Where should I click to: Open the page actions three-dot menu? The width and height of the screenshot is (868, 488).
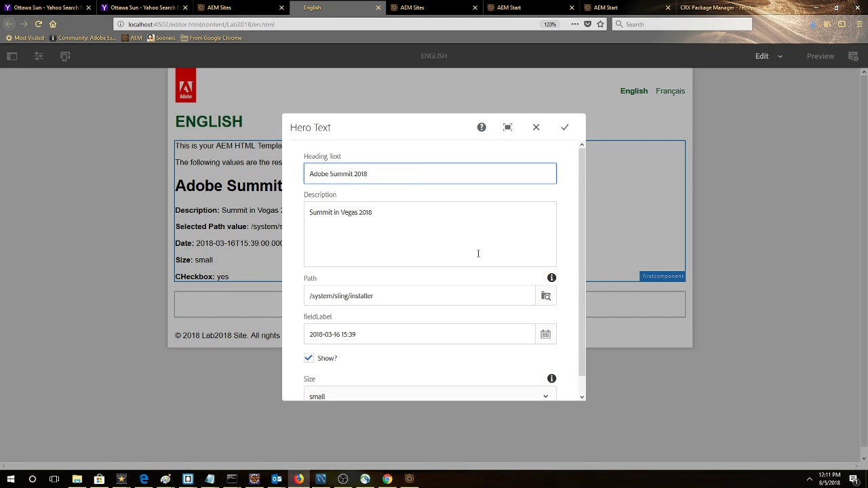click(x=575, y=24)
